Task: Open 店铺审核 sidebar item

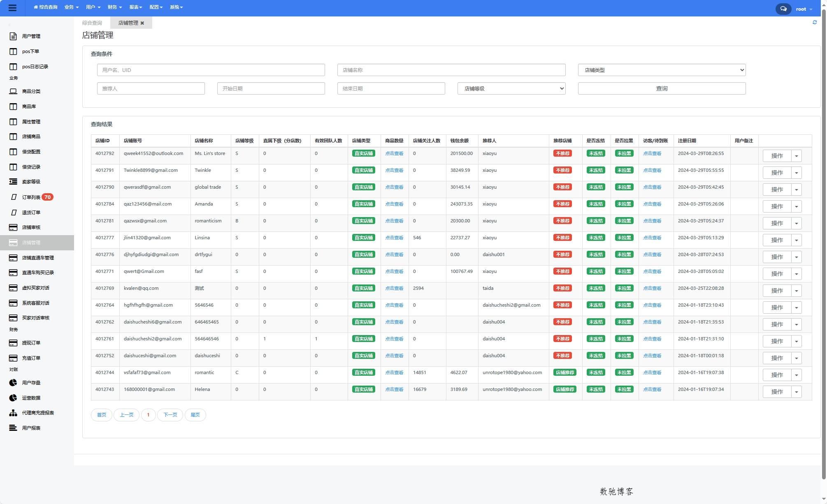Action: coord(31,227)
